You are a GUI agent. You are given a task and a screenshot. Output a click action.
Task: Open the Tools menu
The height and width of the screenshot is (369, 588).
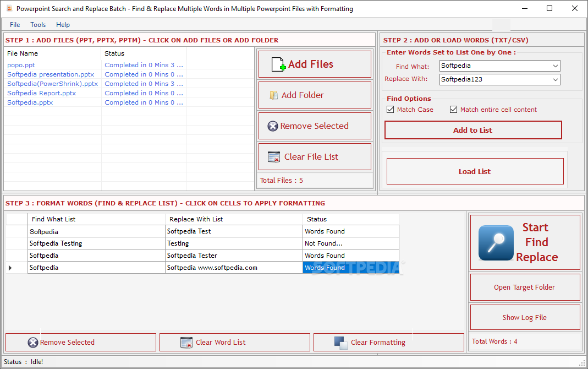pyautogui.click(x=38, y=25)
